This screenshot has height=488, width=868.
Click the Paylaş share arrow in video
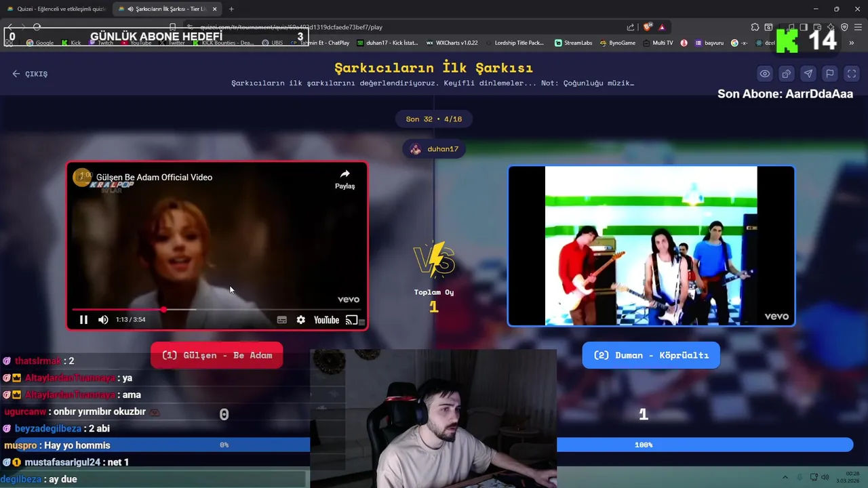coord(344,179)
